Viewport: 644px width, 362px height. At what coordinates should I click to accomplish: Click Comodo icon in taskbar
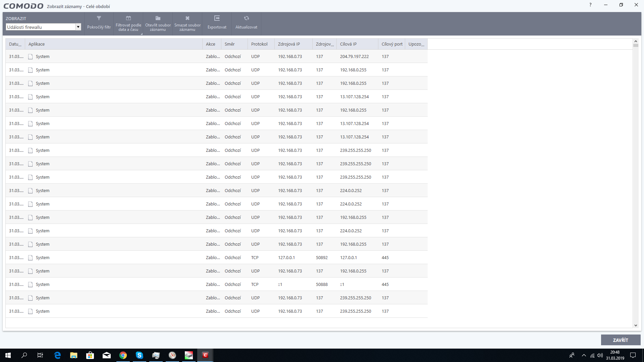pos(205,355)
